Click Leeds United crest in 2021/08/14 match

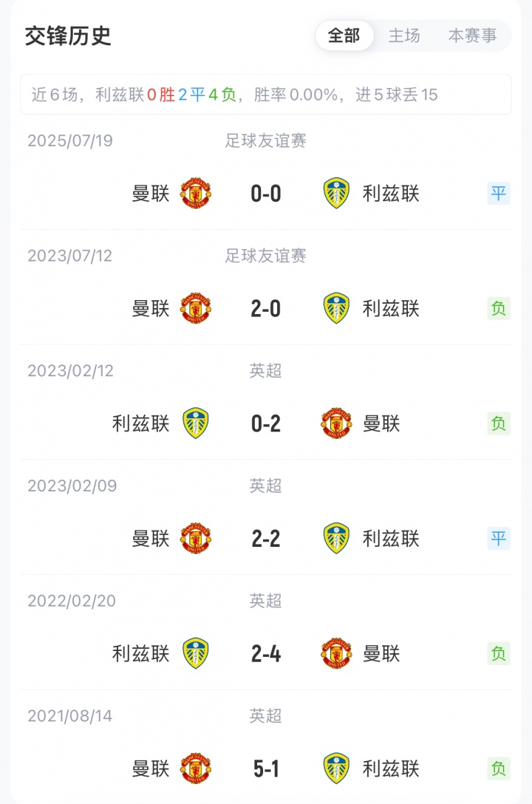pos(336,769)
